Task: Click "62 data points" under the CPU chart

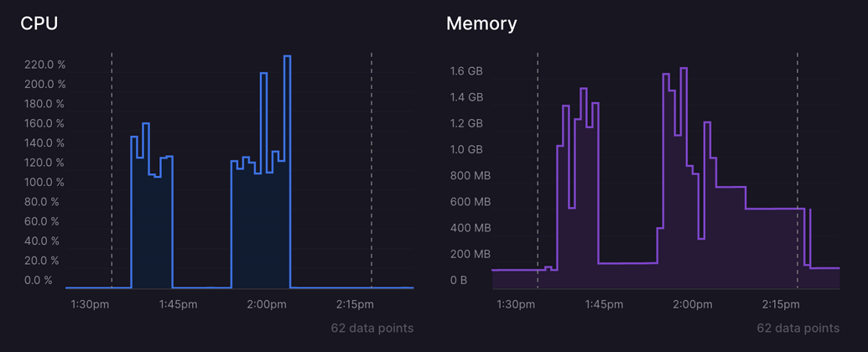Action: coord(372,328)
